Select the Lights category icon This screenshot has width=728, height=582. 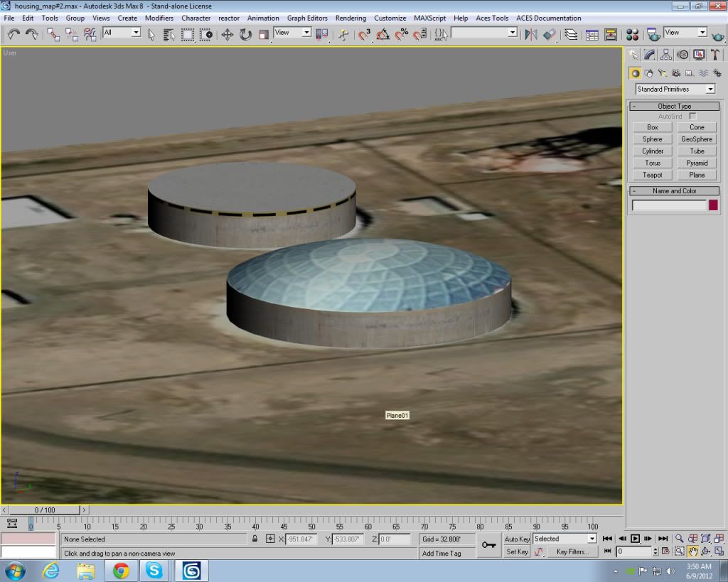click(x=663, y=72)
